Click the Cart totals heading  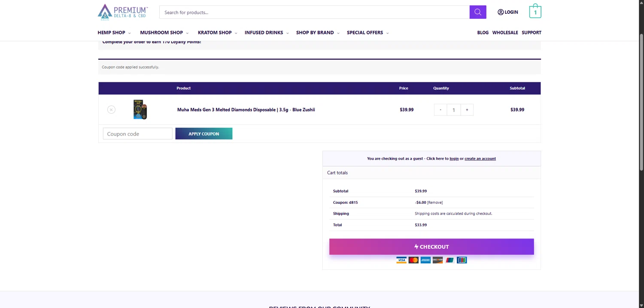click(337, 173)
